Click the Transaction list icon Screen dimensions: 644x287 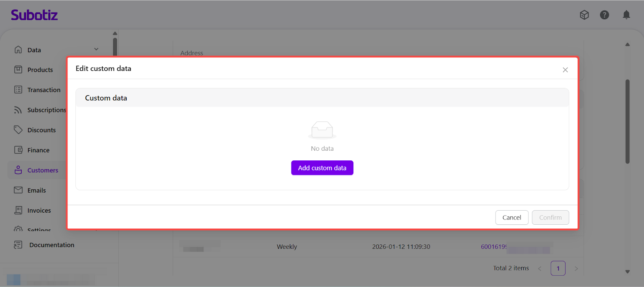click(18, 90)
